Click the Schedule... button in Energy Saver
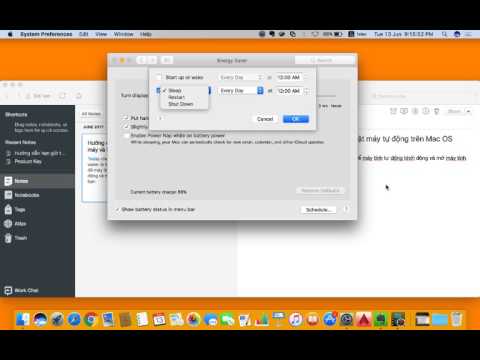 tap(318, 210)
